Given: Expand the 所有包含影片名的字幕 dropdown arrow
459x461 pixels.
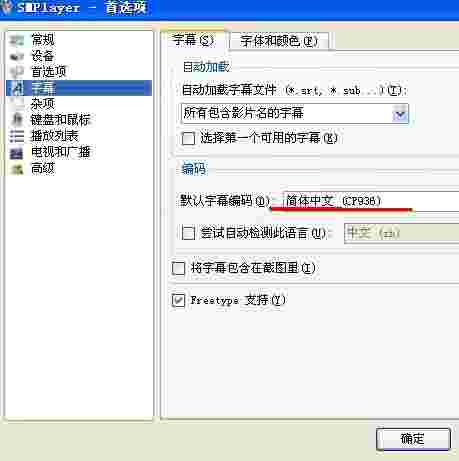Looking at the screenshot, I should coord(400,114).
